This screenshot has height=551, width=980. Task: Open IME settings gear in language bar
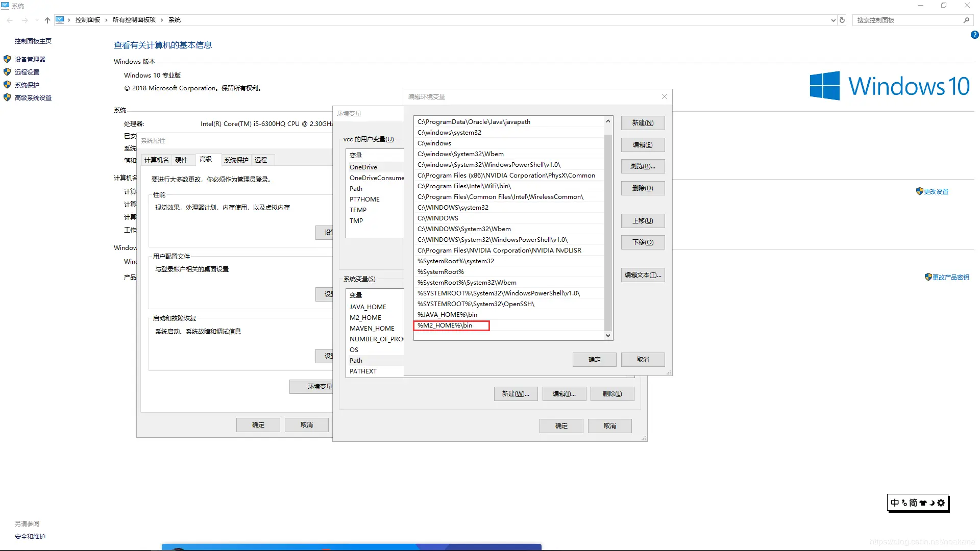click(x=941, y=503)
